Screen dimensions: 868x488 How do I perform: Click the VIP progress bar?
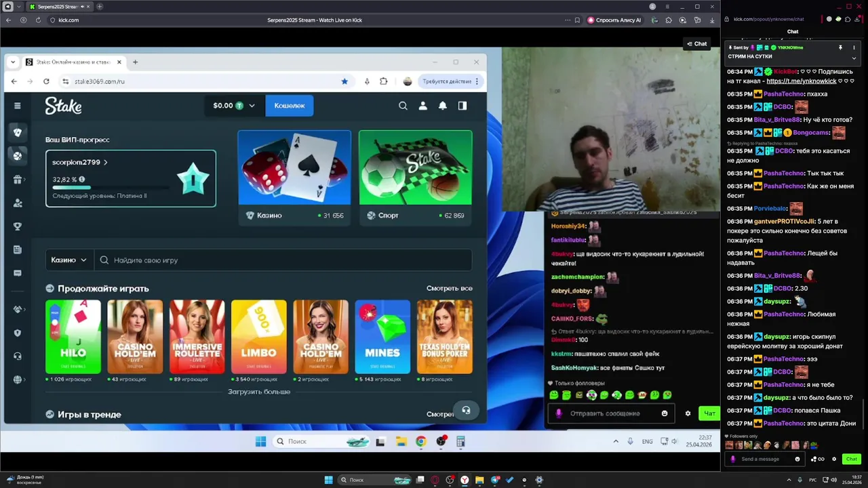111,188
